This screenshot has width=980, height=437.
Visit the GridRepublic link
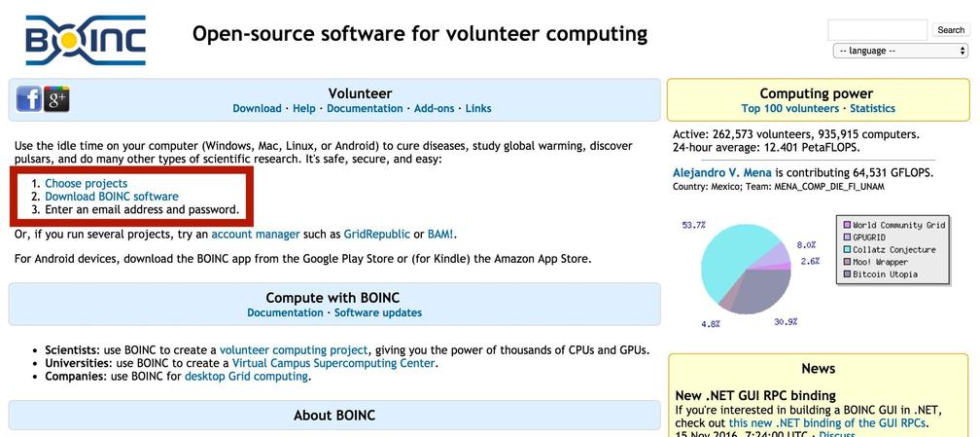377,235
